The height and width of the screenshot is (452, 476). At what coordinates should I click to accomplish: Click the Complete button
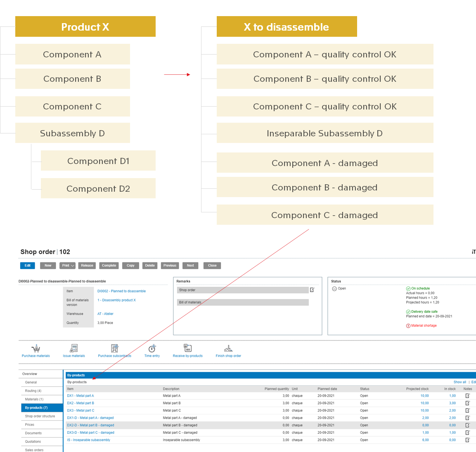[x=109, y=266]
